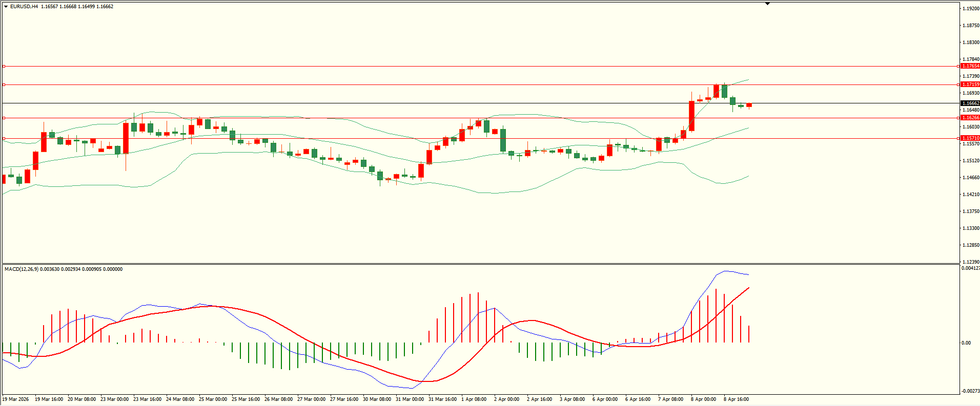Click the right handle of the 1.17159 line
The width and height of the screenshot is (980, 406).
(958, 84)
